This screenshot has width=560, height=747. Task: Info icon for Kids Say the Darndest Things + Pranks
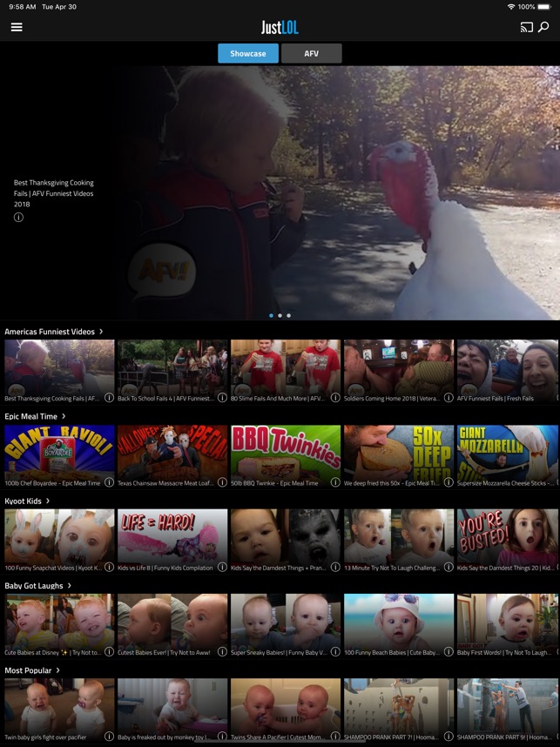coord(335,567)
